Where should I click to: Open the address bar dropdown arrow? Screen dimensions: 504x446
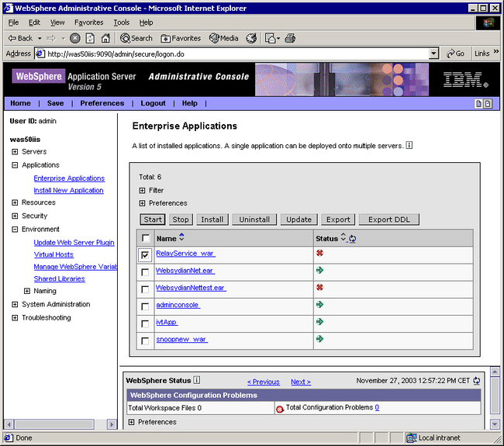[434, 54]
